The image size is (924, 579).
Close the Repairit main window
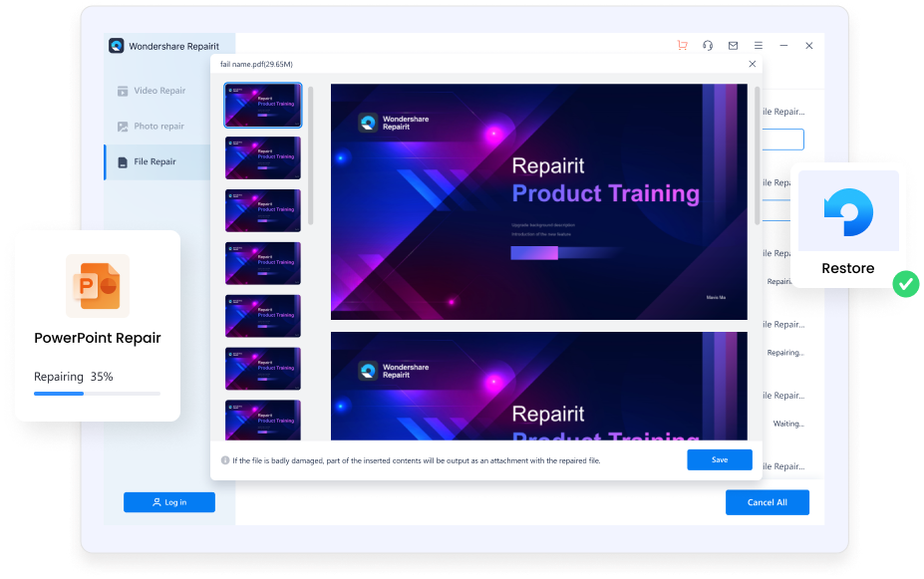click(809, 46)
